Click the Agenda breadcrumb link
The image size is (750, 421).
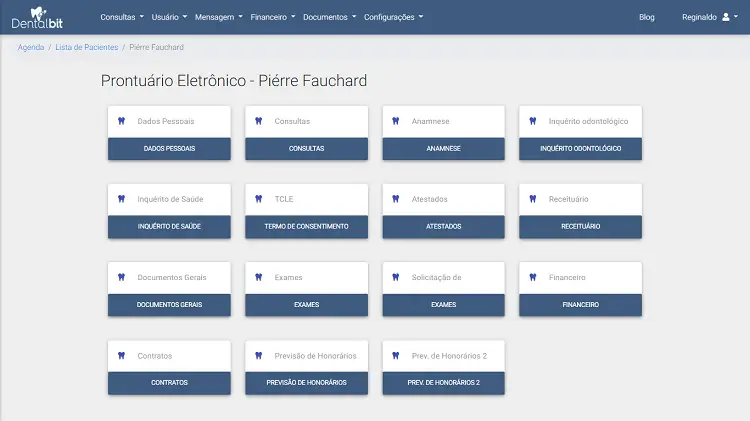pyautogui.click(x=30, y=47)
